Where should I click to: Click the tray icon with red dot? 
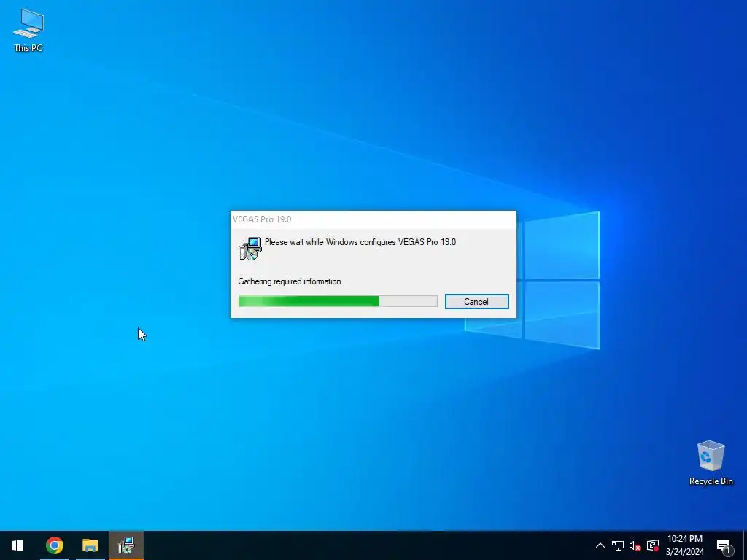pyautogui.click(x=653, y=545)
